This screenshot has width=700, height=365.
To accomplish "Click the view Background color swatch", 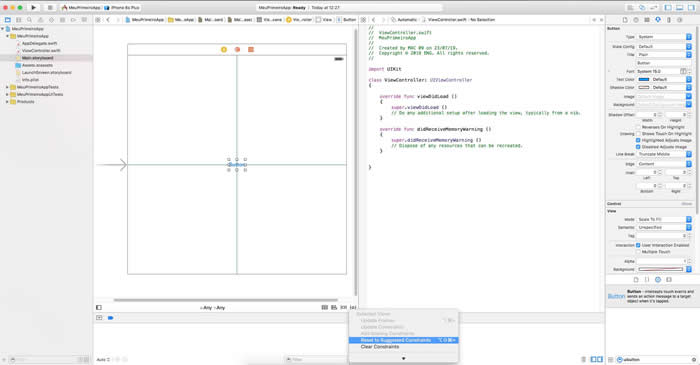I will [661, 269].
